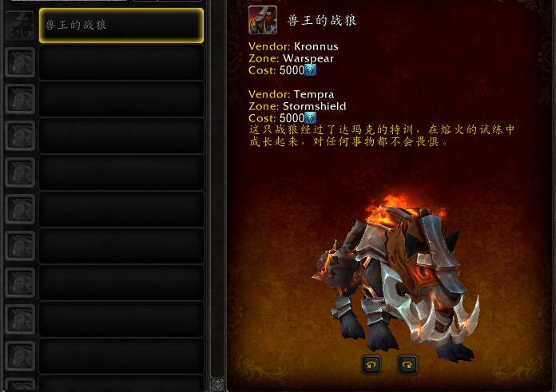Screen dimensions: 556x392
Task: Click the mount icon beside 兽王的战狼 entry
Action: click(x=20, y=26)
